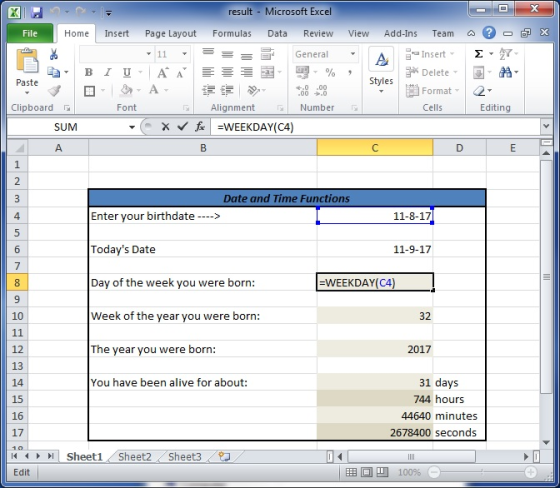The height and width of the screenshot is (488, 560).
Task: Click Save in Quick Access Toolbar
Action: click(x=36, y=13)
